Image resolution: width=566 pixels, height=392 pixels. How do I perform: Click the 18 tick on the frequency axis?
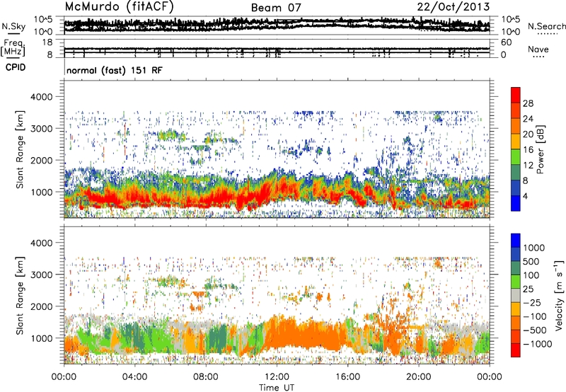click(x=47, y=42)
